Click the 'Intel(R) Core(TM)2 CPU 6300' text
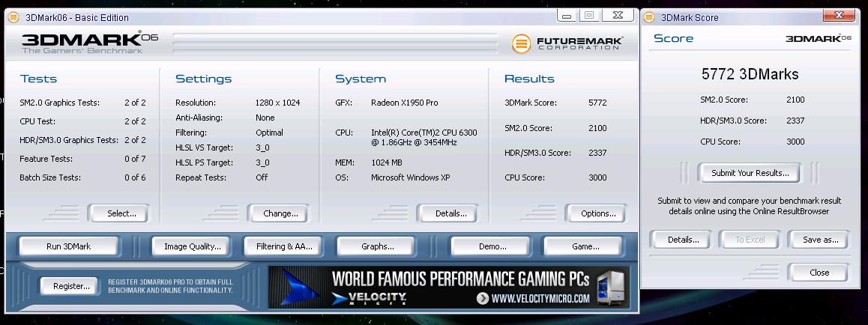Image resolution: width=868 pixels, height=325 pixels. pos(424,133)
